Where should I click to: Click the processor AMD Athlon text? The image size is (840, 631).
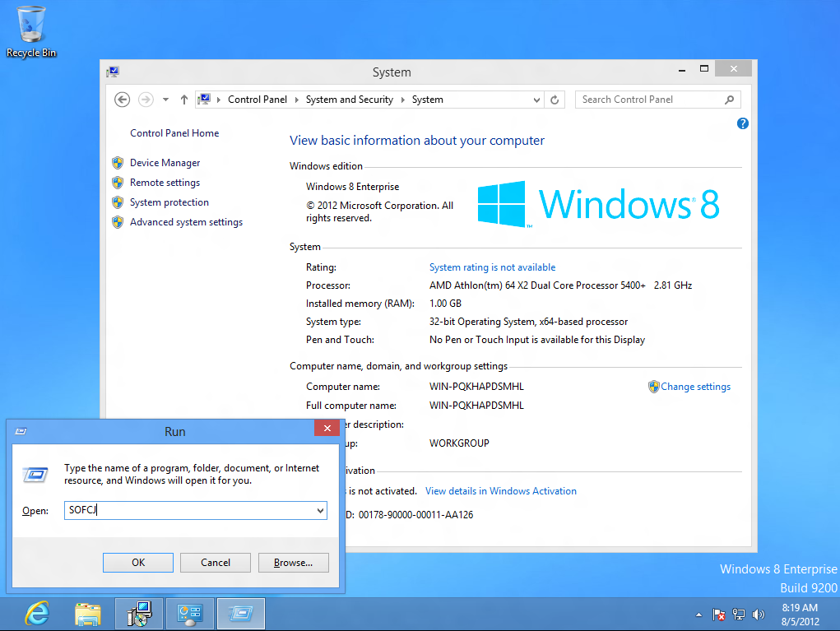click(560, 285)
